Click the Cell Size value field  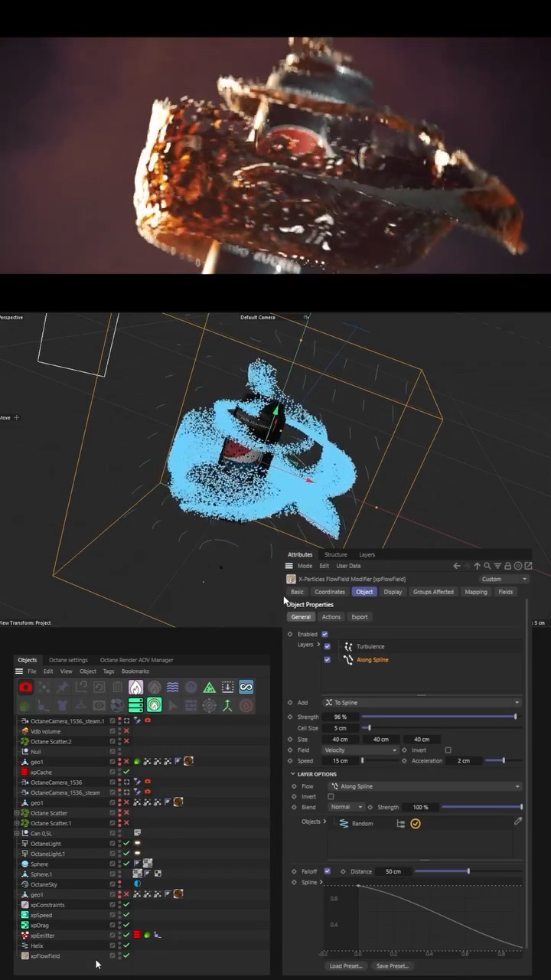coord(340,728)
